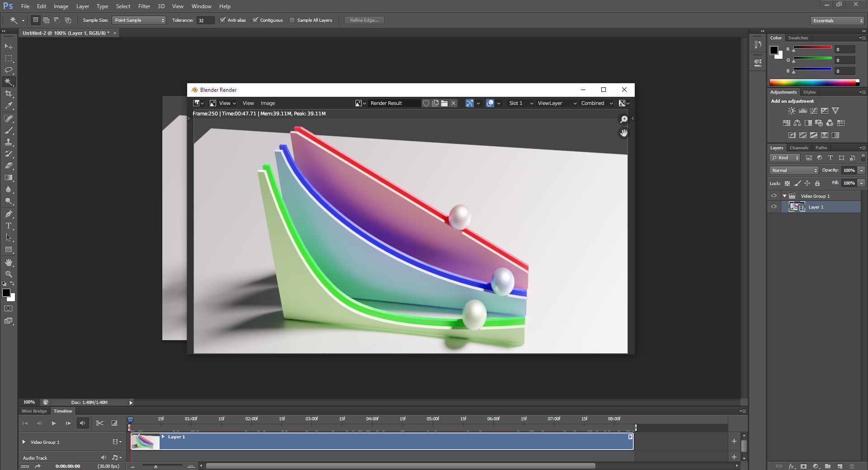Select the Crop tool
The width and height of the screenshot is (868, 470).
click(9, 94)
